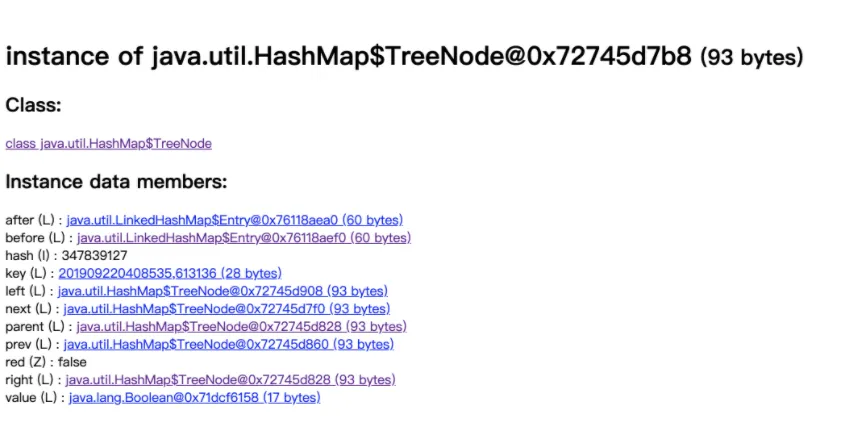Open the class java.util.HashMap$TreeNode link

click(108, 144)
